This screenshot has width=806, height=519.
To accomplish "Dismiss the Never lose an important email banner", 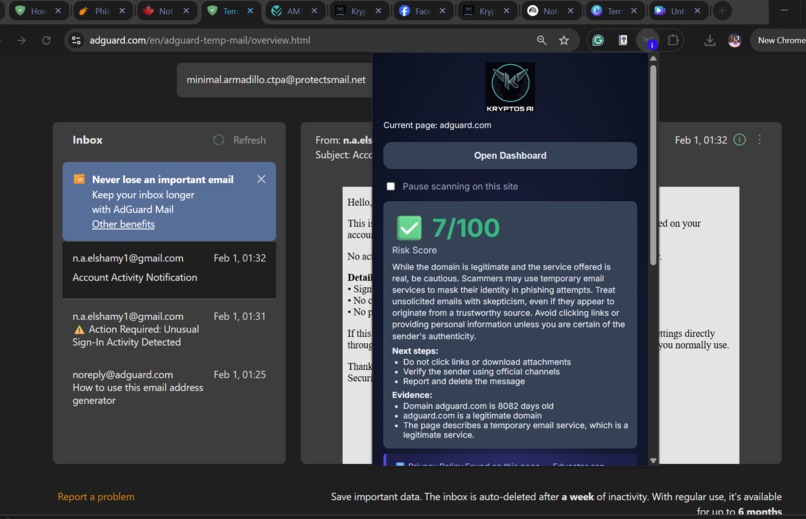I will coord(261,179).
